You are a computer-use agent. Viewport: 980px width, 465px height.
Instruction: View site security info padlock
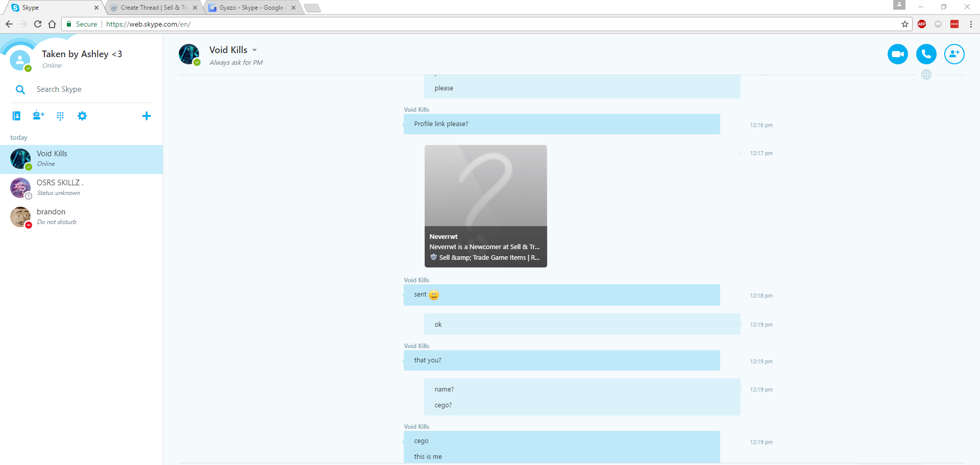pyautogui.click(x=69, y=24)
